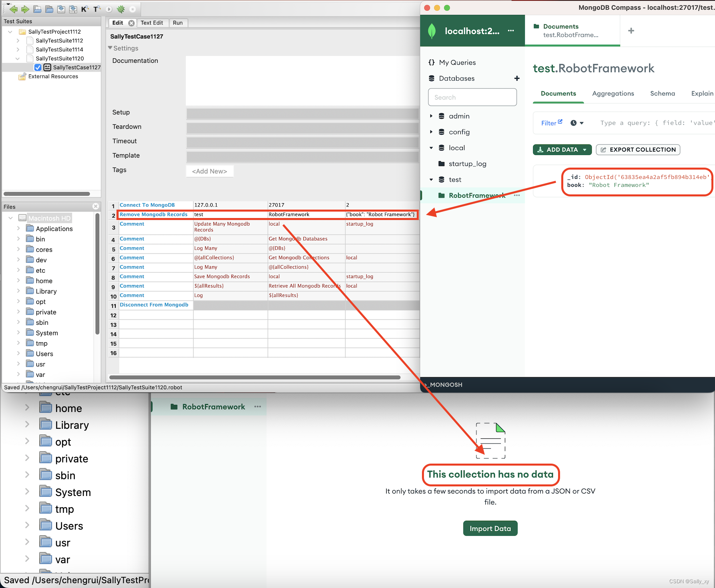Open the localhost connection options ellipsis
The height and width of the screenshot is (588, 715).
pos(511,30)
